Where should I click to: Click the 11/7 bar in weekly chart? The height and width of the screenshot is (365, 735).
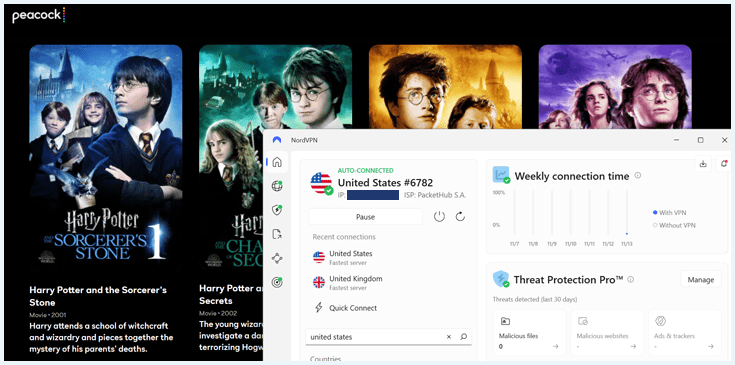[x=514, y=213]
